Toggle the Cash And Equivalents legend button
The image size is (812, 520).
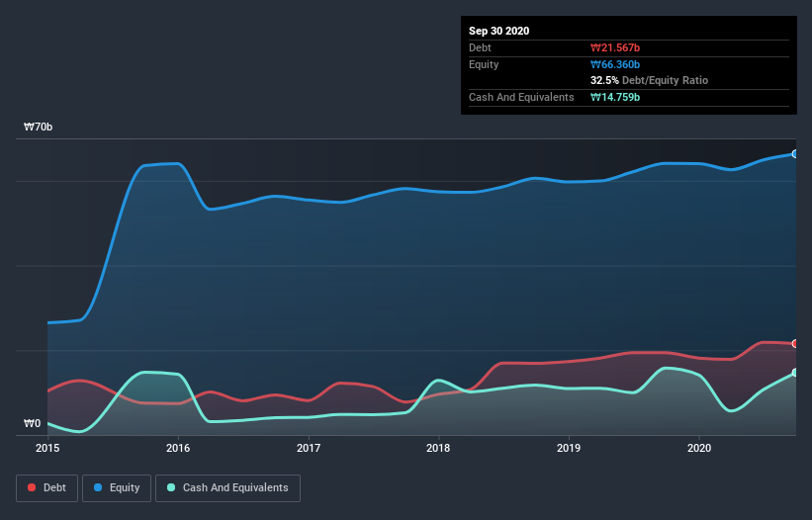227,488
